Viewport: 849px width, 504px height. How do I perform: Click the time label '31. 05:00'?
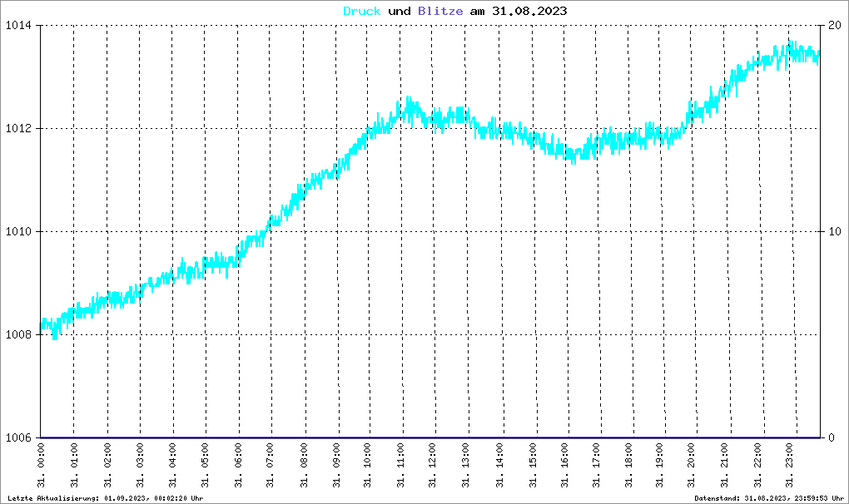(206, 466)
